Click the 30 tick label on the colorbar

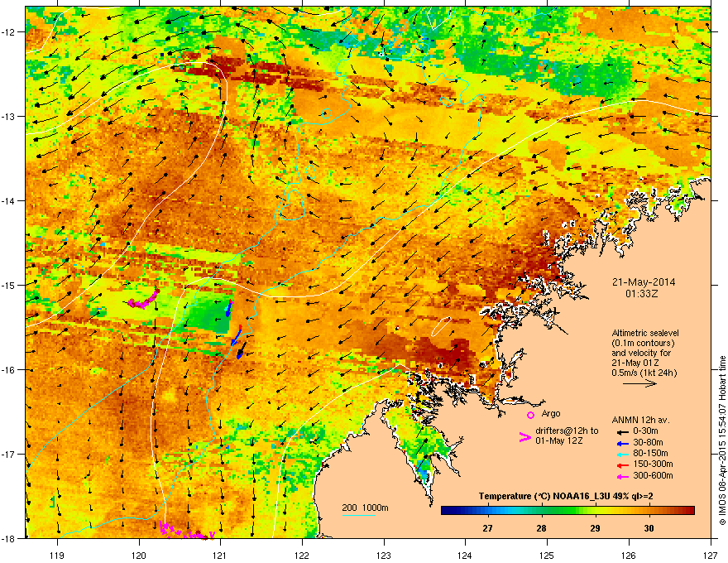click(x=649, y=528)
